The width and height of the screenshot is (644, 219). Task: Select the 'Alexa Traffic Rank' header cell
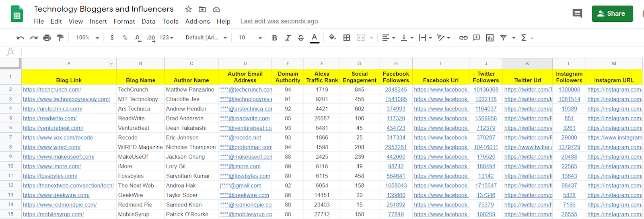[322, 77]
